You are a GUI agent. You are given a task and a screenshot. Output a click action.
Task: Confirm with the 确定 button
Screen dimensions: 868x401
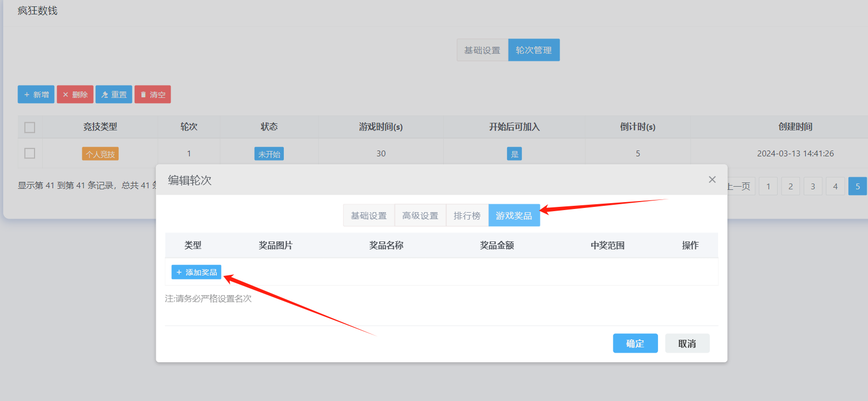click(635, 344)
